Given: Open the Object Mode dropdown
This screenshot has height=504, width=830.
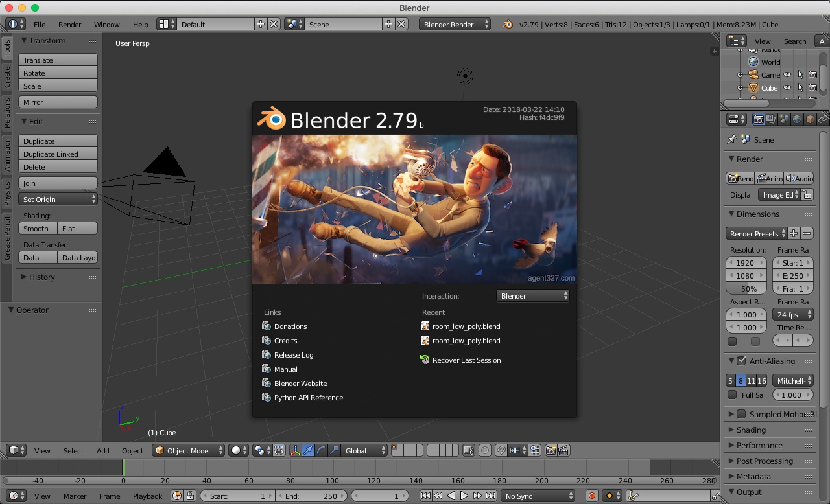Looking at the screenshot, I should (189, 450).
